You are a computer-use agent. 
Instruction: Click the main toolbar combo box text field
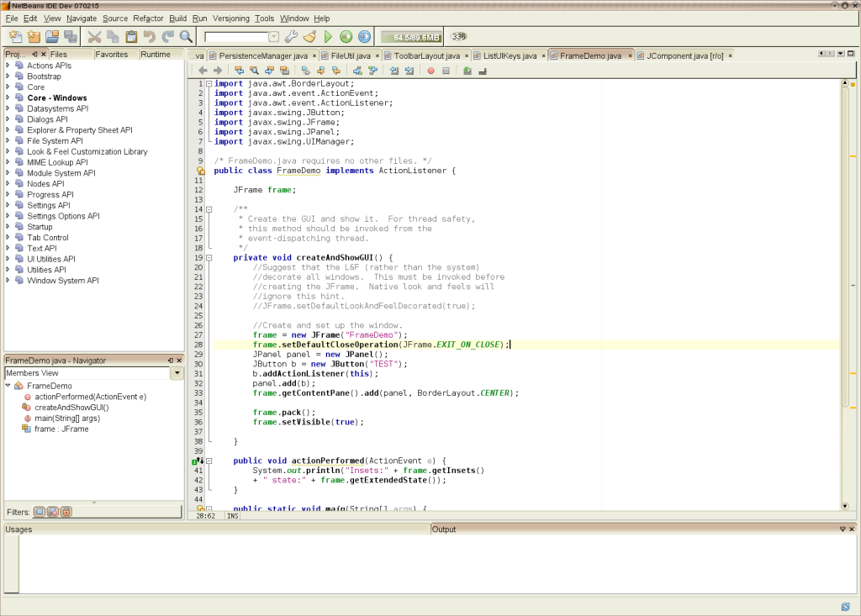pos(236,37)
